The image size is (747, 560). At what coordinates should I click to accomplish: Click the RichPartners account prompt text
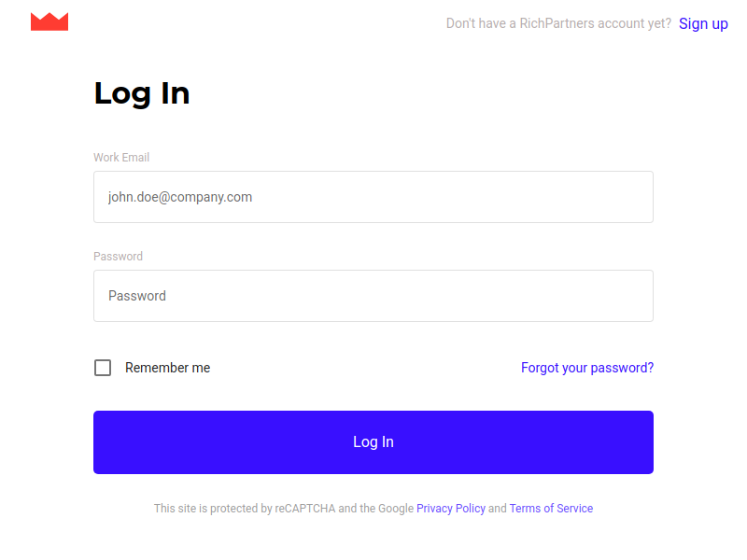(558, 23)
